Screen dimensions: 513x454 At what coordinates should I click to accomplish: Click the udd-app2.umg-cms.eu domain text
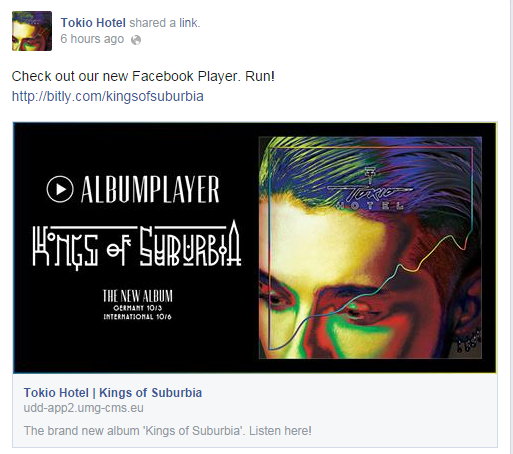[x=83, y=408]
